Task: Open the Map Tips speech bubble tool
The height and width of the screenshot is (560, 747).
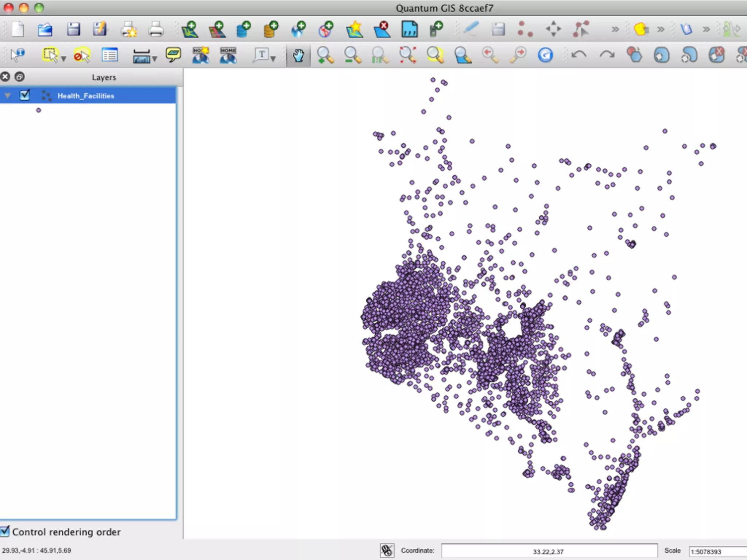Action: [173, 55]
